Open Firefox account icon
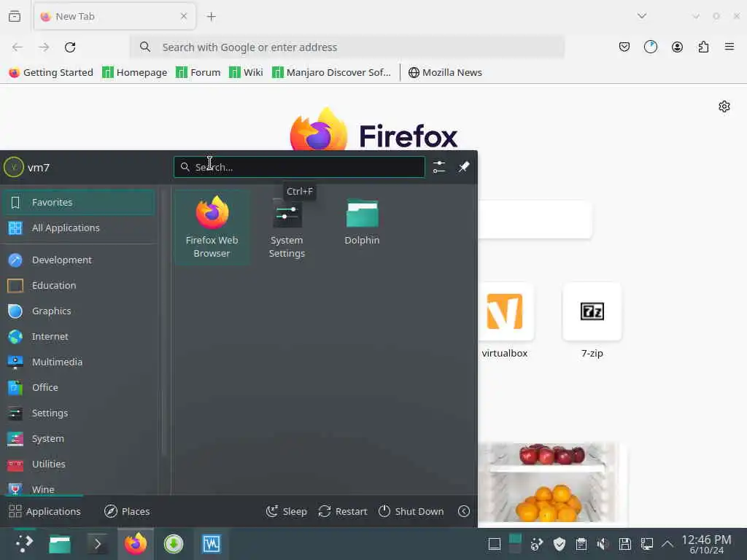Screen dimensions: 747x560 (x=677, y=47)
